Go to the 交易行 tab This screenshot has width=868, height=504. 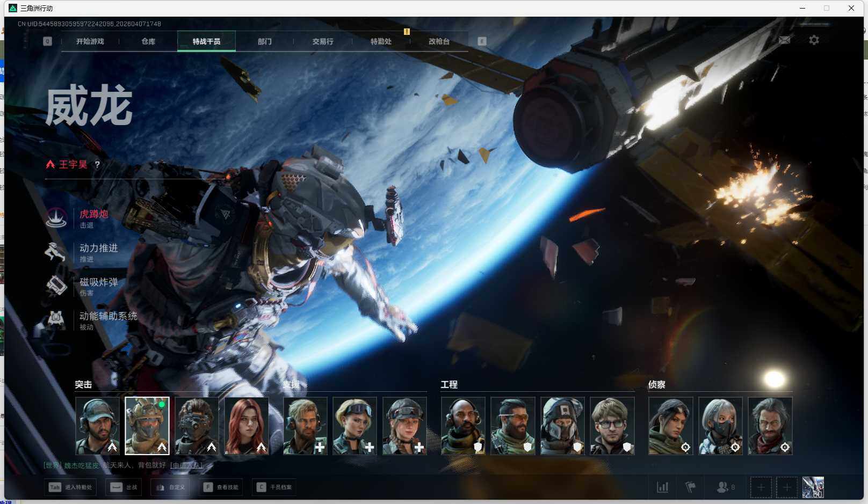click(x=323, y=41)
